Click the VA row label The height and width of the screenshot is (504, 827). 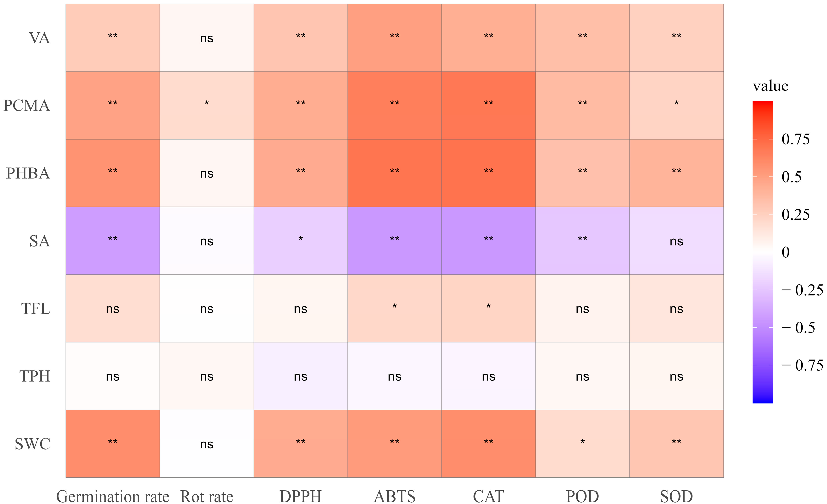[x=40, y=38]
